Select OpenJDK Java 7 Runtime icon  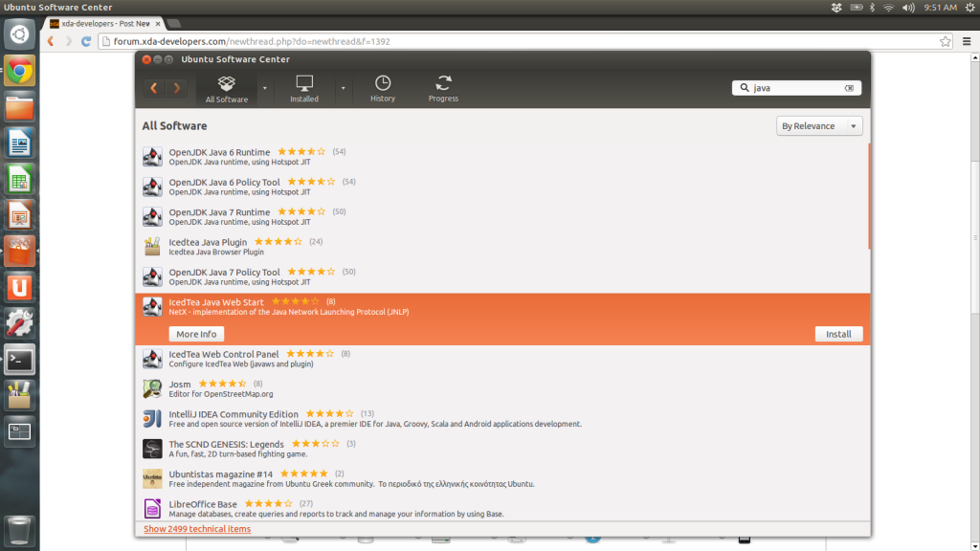coord(152,216)
